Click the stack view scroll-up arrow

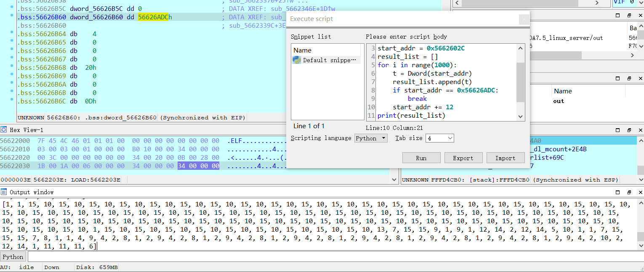[x=640, y=140]
